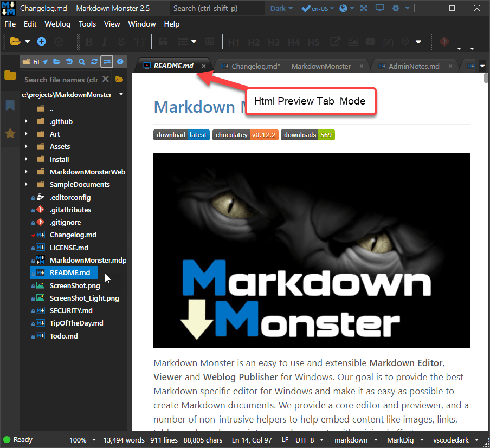The width and height of the screenshot is (490, 448).
Task: Insert a table with the table icon
Action: point(209,42)
